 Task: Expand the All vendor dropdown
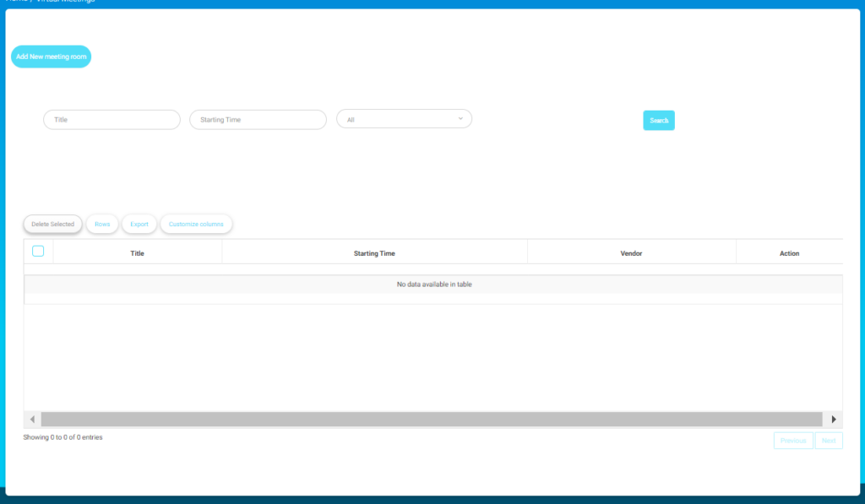pos(405,119)
